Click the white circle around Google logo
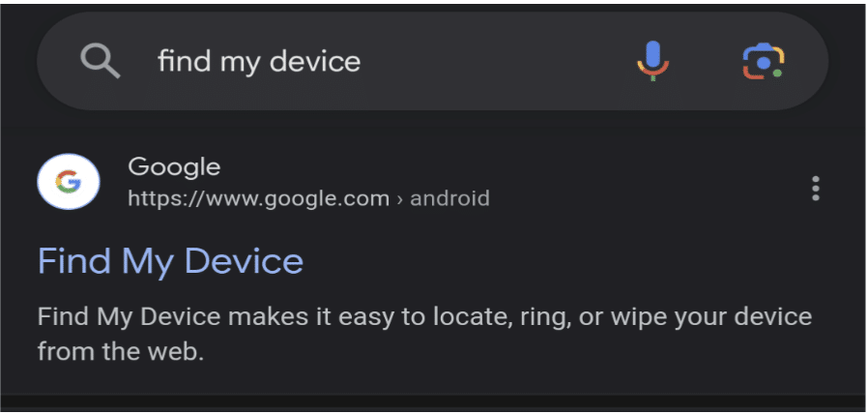The height and width of the screenshot is (414, 868). pyautogui.click(x=68, y=182)
